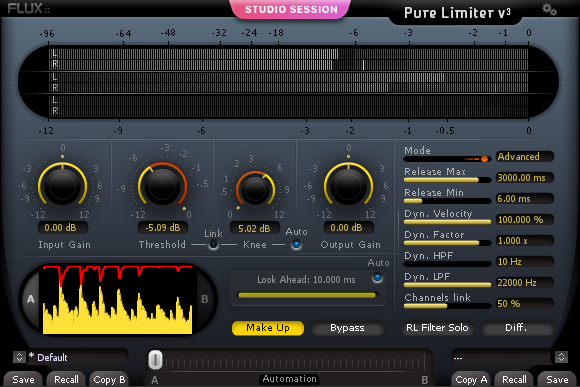Click the Release Min slider
The width and height of the screenshot is (580, 387).
448,201
